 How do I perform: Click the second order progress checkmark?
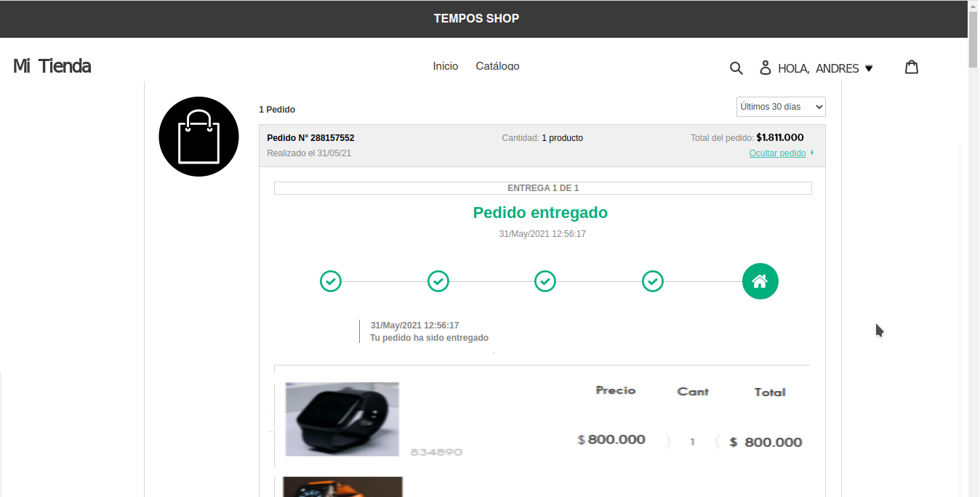(438, 281)
